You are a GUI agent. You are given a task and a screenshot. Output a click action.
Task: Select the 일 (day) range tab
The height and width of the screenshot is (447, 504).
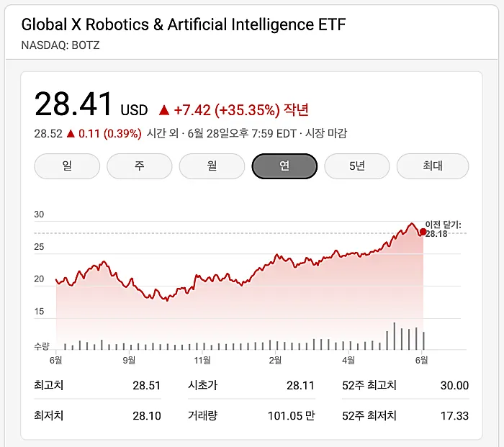pos(67,166)
